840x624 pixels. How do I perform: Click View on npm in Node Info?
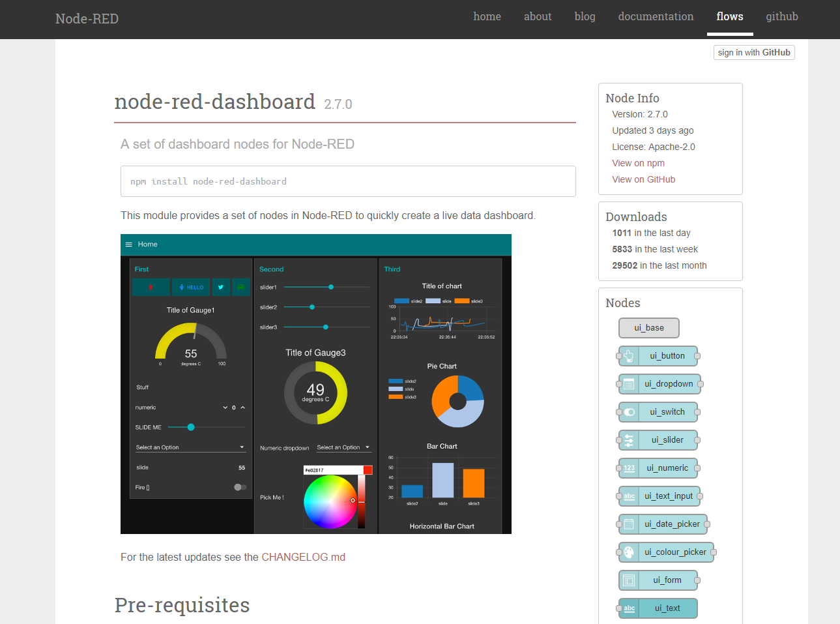click(x=638, y=163)
